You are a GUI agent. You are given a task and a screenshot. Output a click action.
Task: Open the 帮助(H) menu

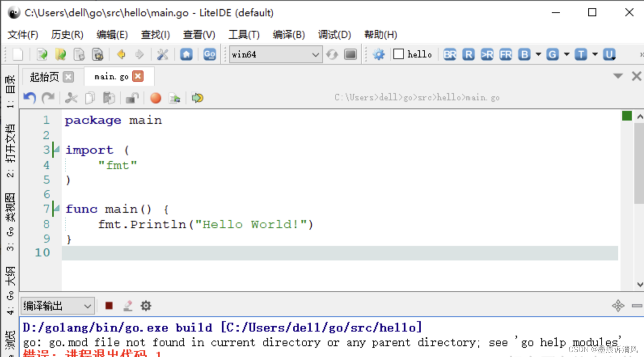pyautogui.click(x=380, y=35)
